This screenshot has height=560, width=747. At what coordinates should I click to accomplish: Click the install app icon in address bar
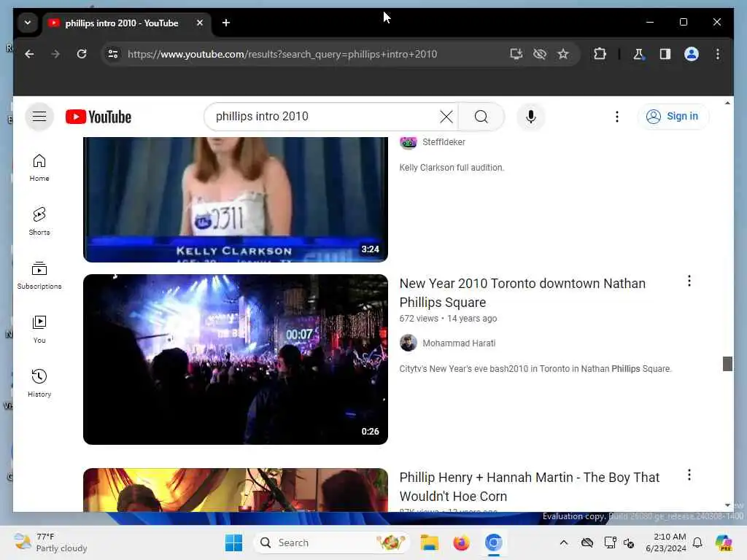click(x=516, y=54)
